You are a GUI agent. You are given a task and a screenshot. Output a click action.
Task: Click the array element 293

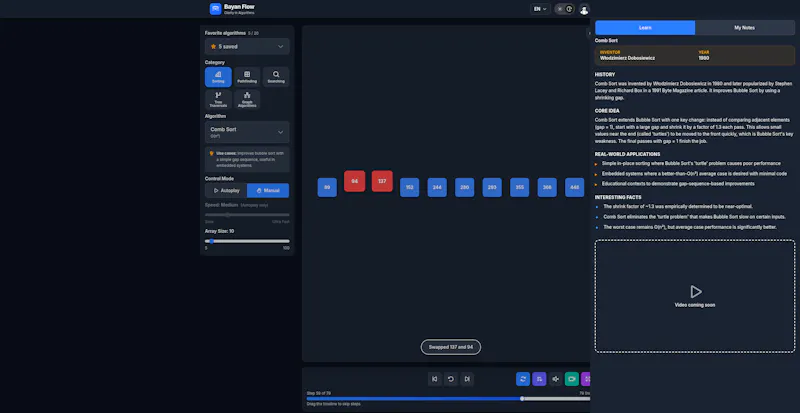pyautogui.click(x=492, y=187)
